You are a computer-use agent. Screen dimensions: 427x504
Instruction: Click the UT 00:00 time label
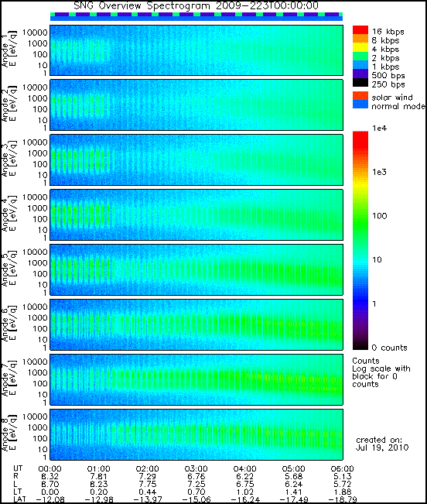coord(50,469)
